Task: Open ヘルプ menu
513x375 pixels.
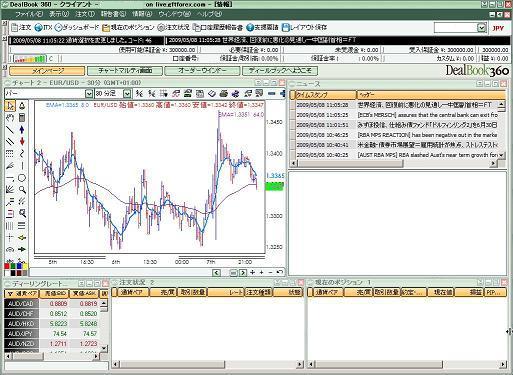Action: tap(209, 14)
